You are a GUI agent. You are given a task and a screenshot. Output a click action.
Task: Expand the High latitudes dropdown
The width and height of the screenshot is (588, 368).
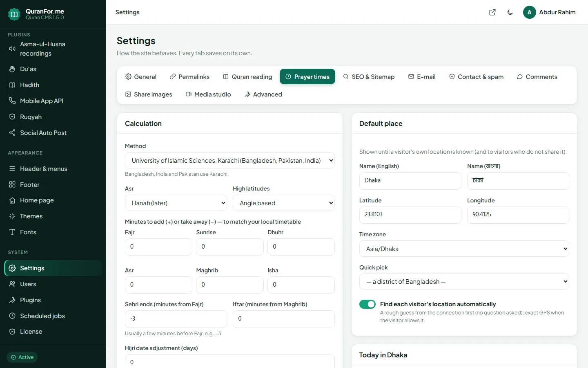[284, 203]
